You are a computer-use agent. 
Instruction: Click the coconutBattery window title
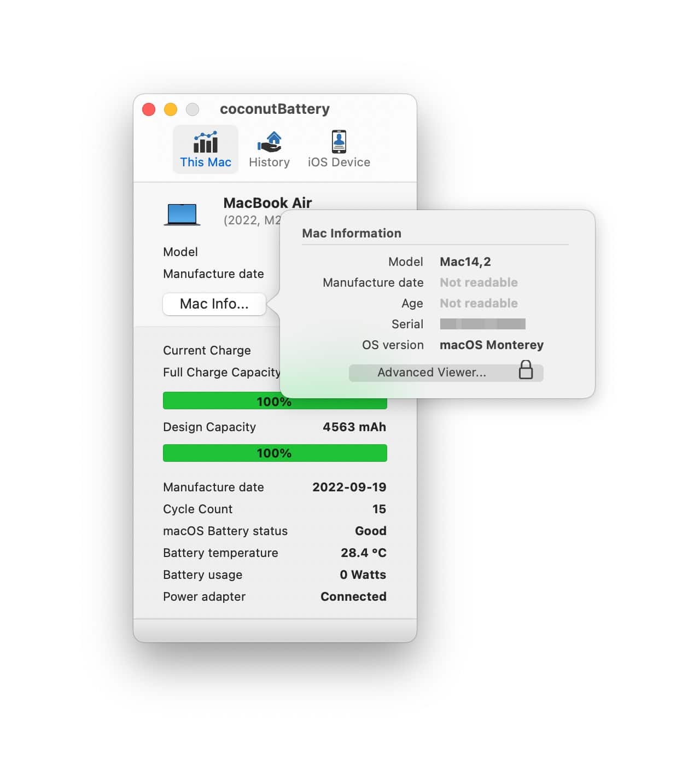point(275,109)
